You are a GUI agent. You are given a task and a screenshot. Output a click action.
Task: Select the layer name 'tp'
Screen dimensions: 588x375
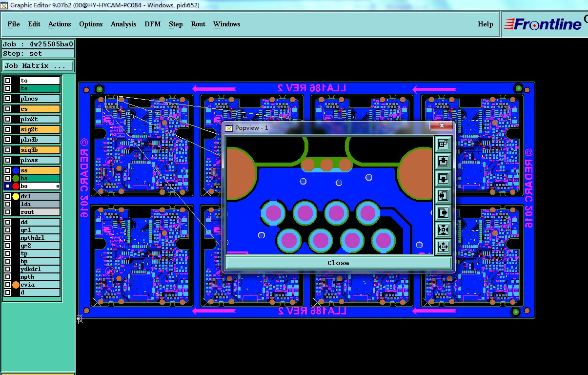[40, 253]
